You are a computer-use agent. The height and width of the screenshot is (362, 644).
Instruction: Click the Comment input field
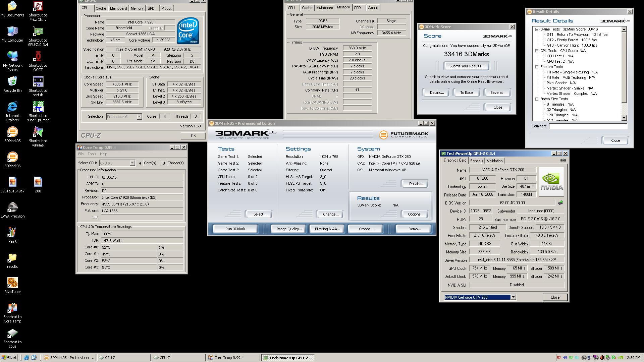click(588, 126)
